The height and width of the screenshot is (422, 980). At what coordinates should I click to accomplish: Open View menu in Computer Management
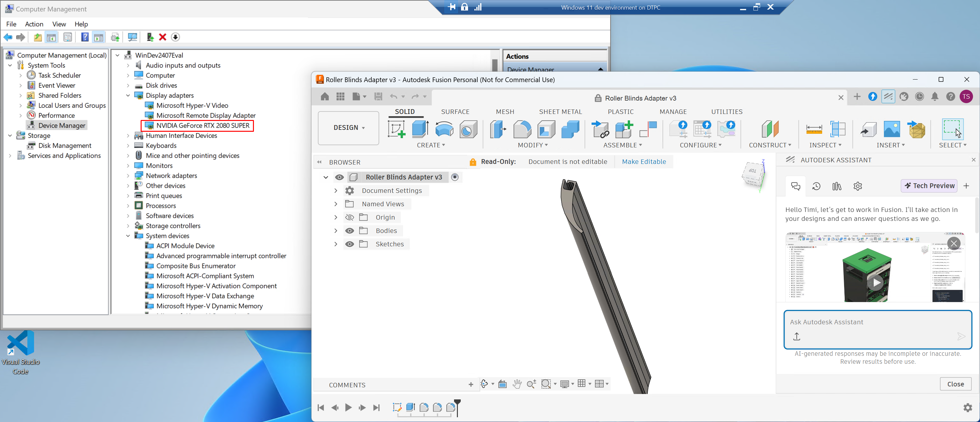coord(59,24)
